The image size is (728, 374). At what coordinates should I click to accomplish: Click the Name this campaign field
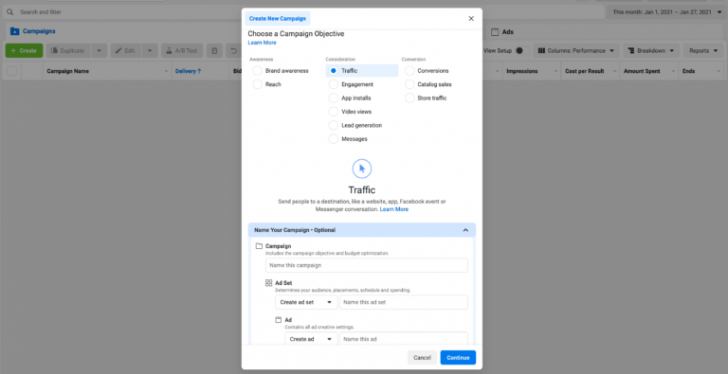click(367, 265)
